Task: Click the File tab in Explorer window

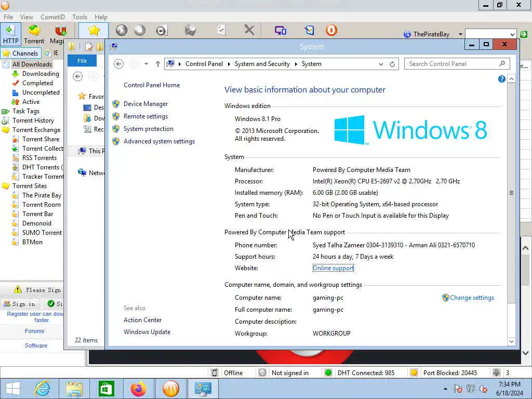Action: point(82,61)
